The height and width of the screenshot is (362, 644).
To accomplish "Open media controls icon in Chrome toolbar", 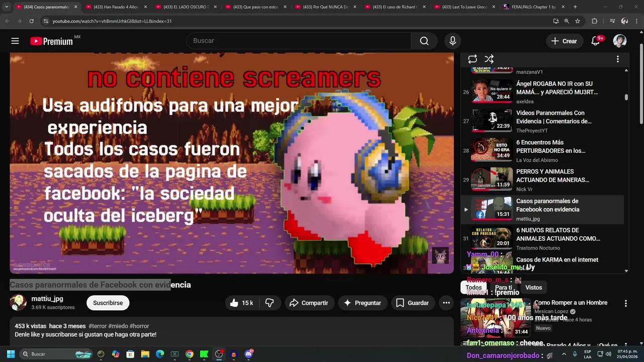I will pos(612,21).
